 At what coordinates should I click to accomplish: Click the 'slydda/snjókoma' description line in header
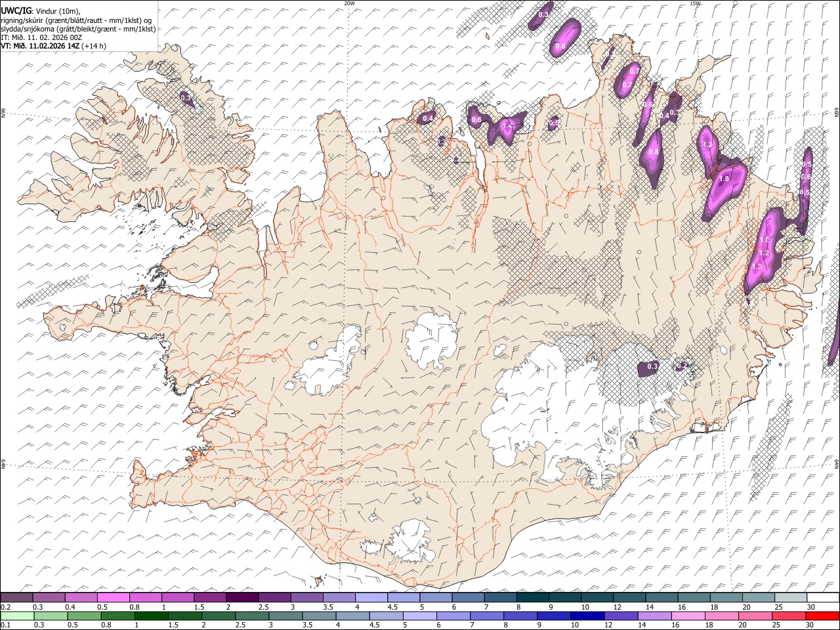[79, 28]
